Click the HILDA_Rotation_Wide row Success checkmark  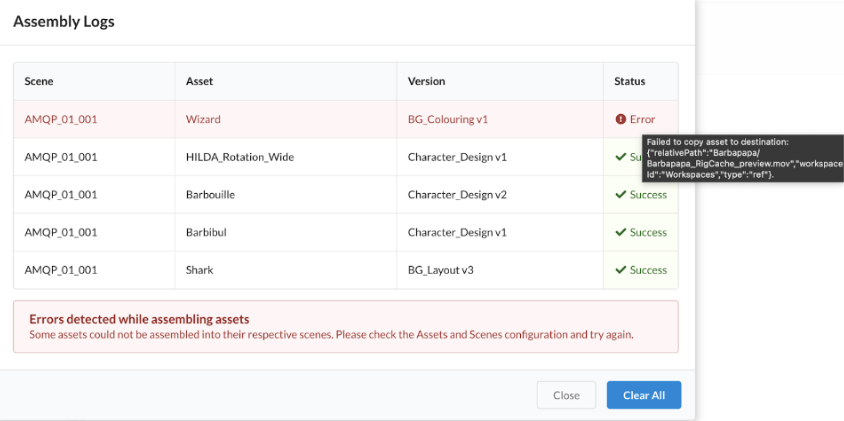click(x=621, y=157)
